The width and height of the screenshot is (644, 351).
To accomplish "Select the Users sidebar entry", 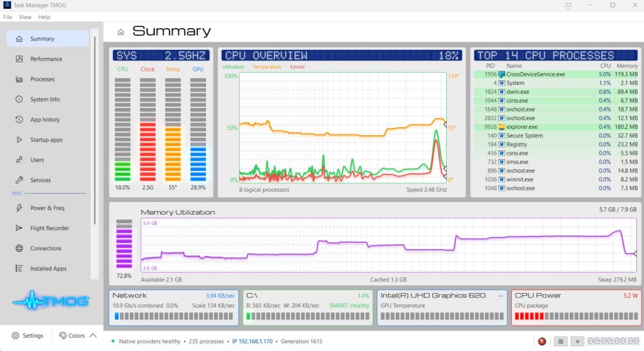I will (x=47, y=160).
